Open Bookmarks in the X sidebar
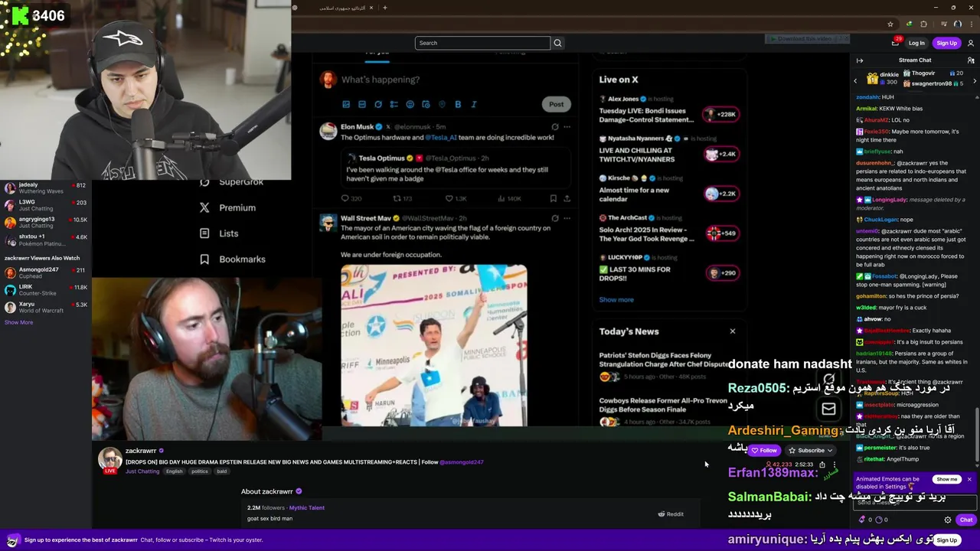This screenshot has height=551, width=980. pos(232,259)
